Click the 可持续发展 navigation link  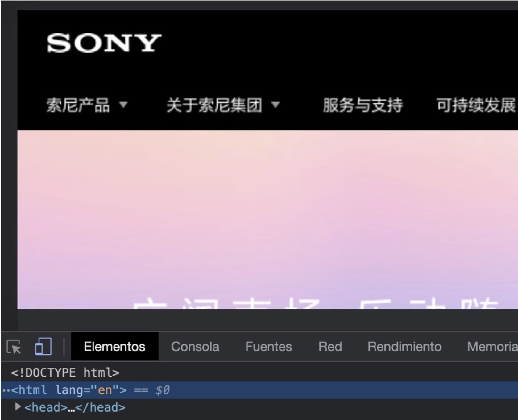click(x=476, y=105)
